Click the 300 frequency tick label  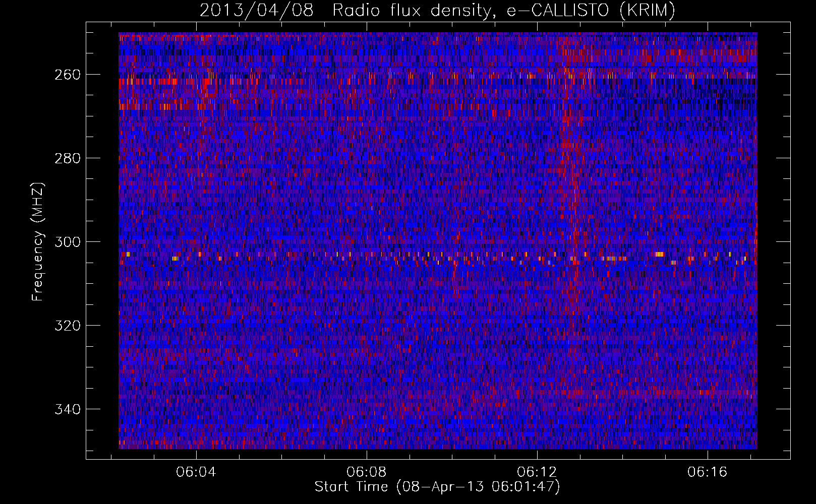67,242
